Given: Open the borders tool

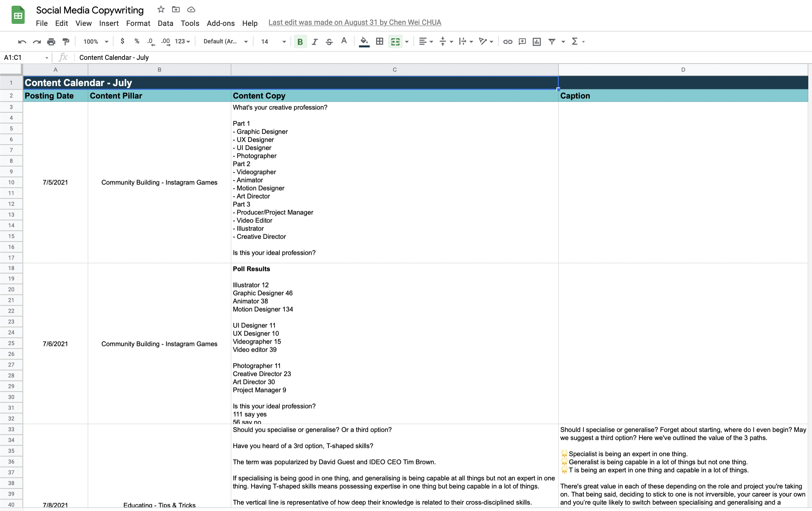Looking at the screenshot, I should [379, 41].
